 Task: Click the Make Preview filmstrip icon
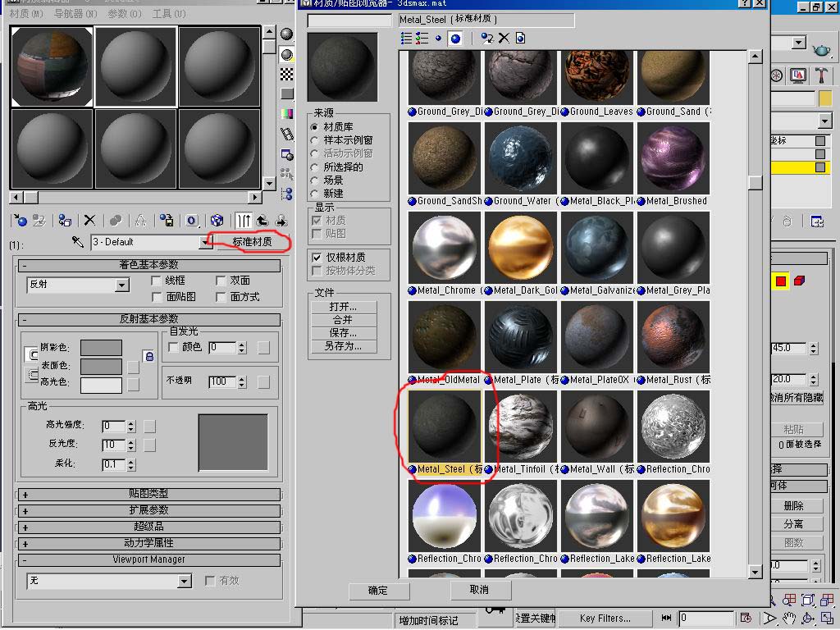287,134
